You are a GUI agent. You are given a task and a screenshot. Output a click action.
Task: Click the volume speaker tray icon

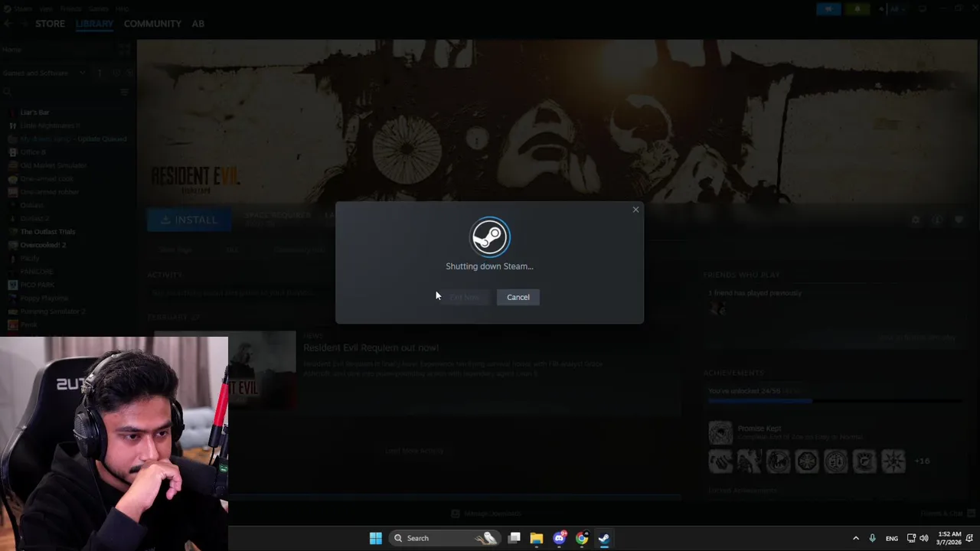(924, 538)
